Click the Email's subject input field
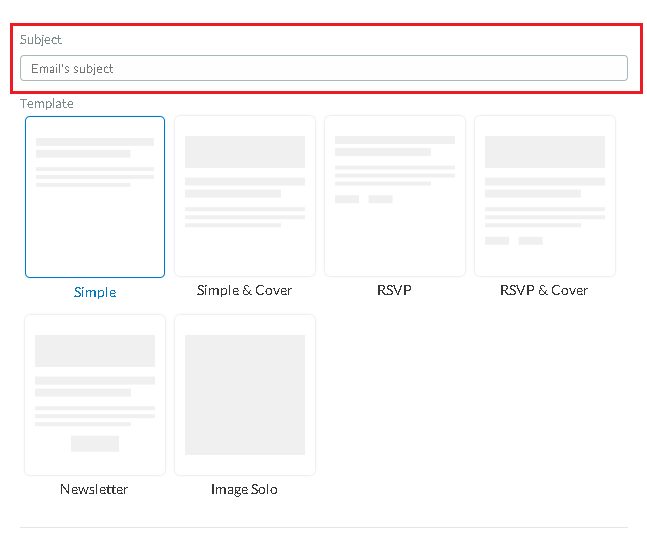The height and width of the screenshot is (535, 647). point(324,68)
